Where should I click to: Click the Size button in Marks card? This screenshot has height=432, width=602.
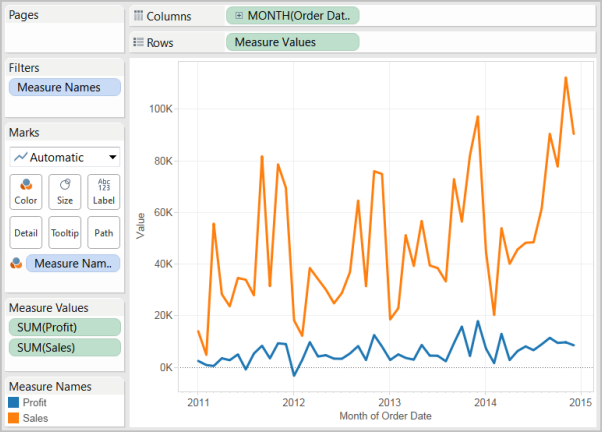coord(64,189)
